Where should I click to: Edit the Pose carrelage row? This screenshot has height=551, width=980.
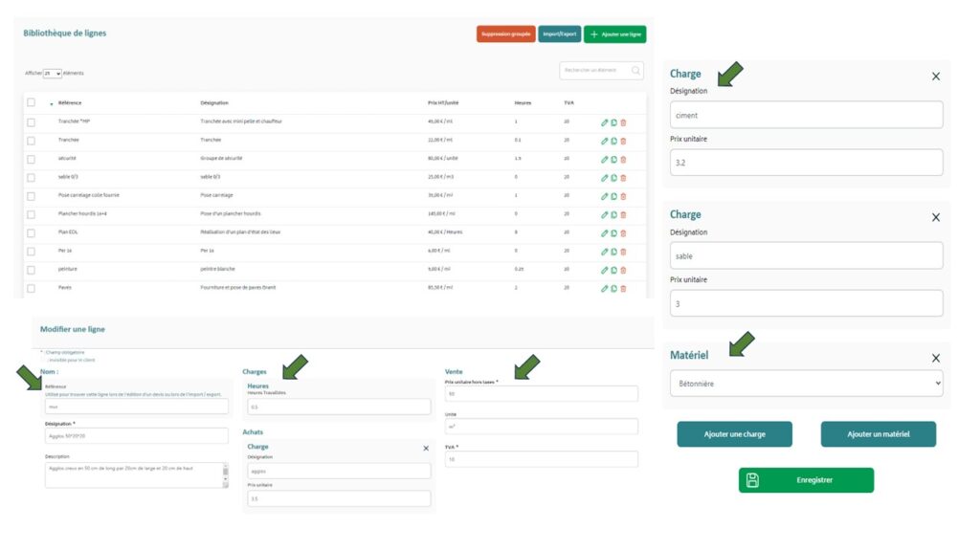(605, 196)
